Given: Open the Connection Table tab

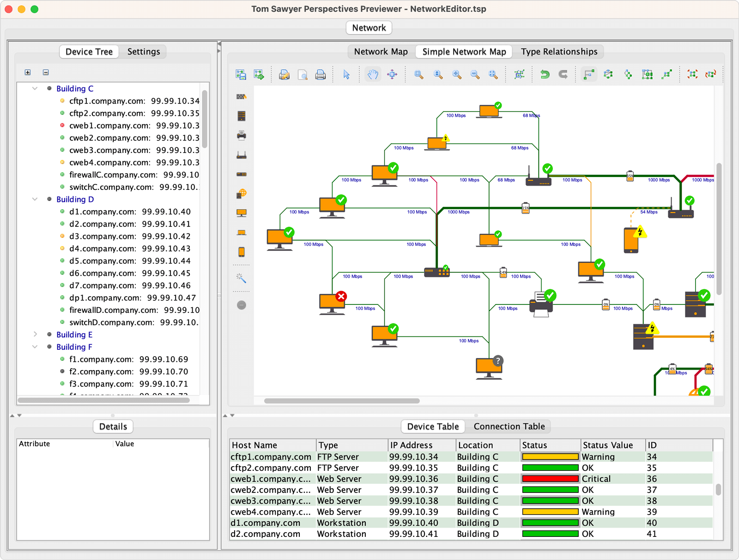Looking at the screenshot, I should pyautogui.click(x=509, y=426).
